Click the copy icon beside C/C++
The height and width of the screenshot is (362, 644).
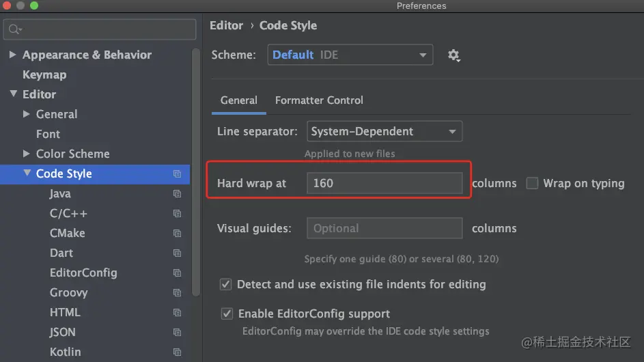click(x=178, y=214)
